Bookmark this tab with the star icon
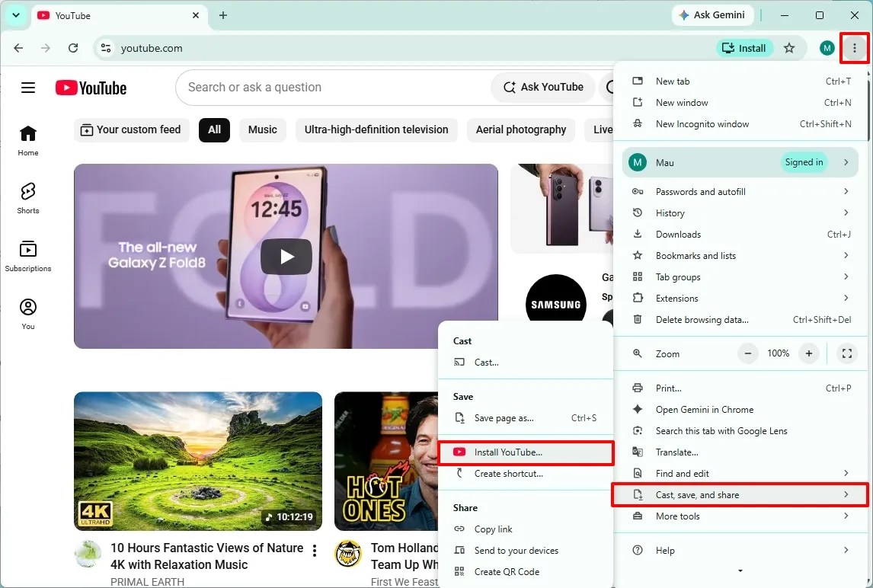The image size is (873, 588). tap(789, 49)
